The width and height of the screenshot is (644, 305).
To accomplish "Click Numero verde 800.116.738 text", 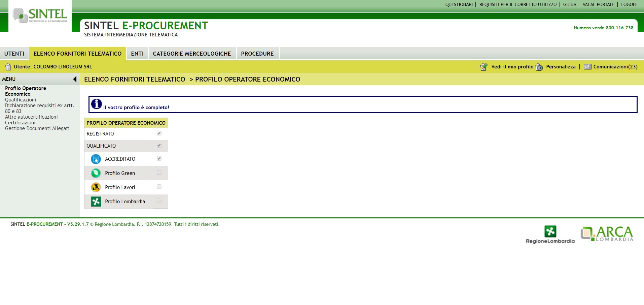I will click(603, 28).
